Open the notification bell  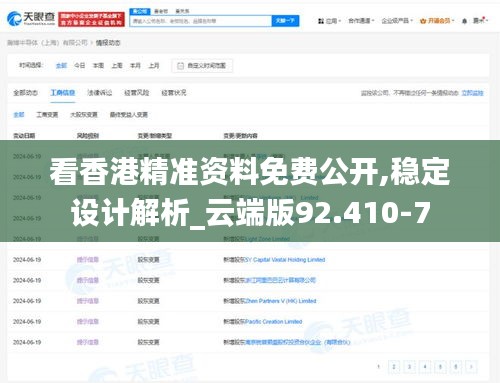[x=464, y=21]
